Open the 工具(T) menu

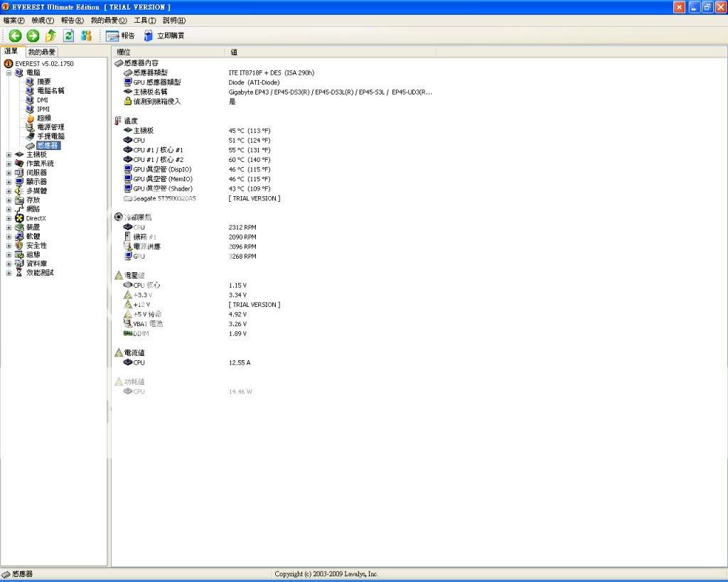point(145,21)
